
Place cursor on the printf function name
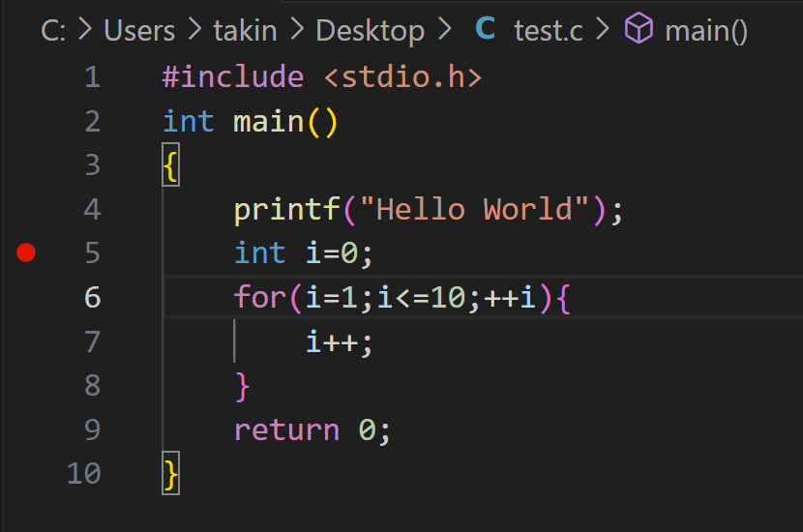tap(287, 209)
